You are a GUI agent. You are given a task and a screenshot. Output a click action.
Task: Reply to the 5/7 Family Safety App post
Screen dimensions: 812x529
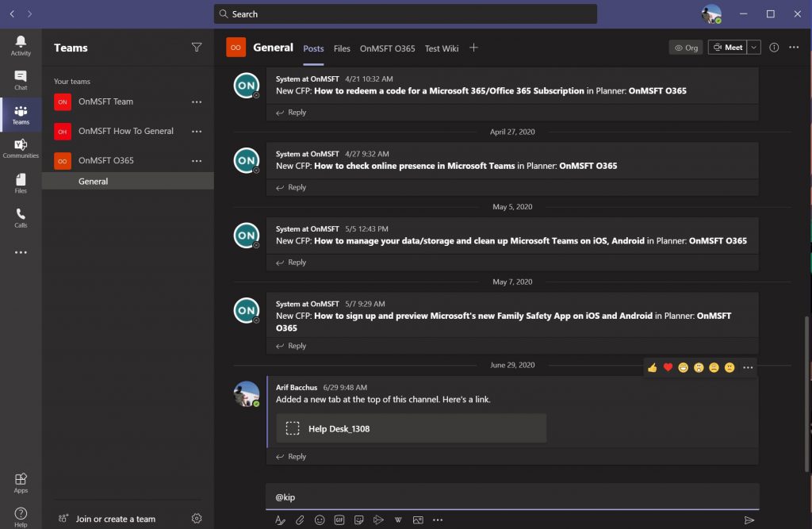[291, 346]
